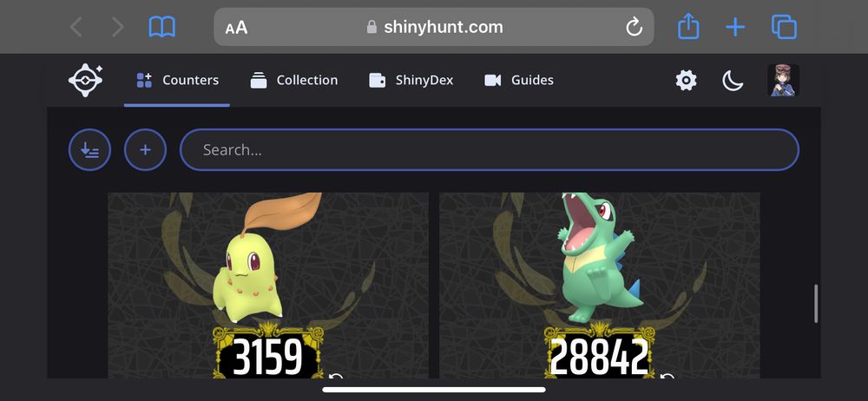Switch to the Collection tab

click(x=293, y=81)
